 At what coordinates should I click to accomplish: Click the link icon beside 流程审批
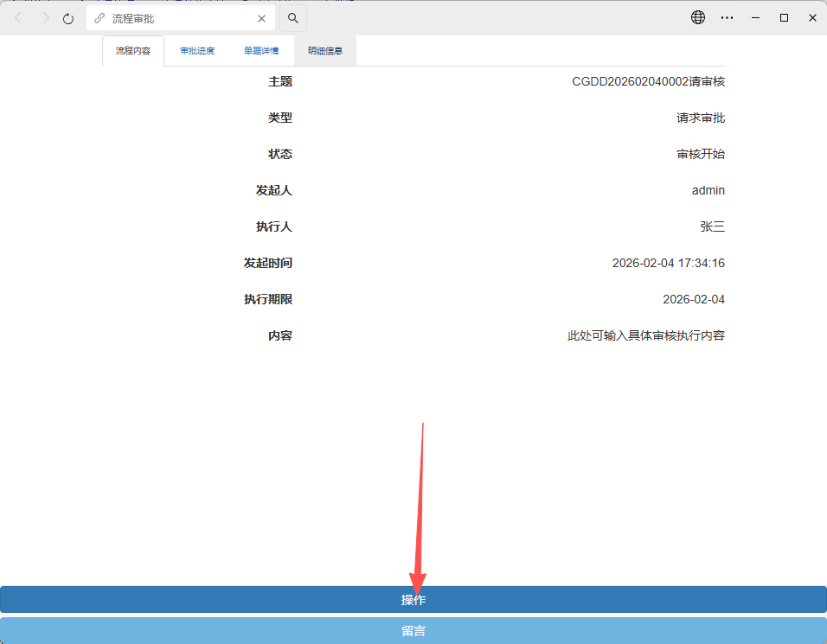coord(99,18)
